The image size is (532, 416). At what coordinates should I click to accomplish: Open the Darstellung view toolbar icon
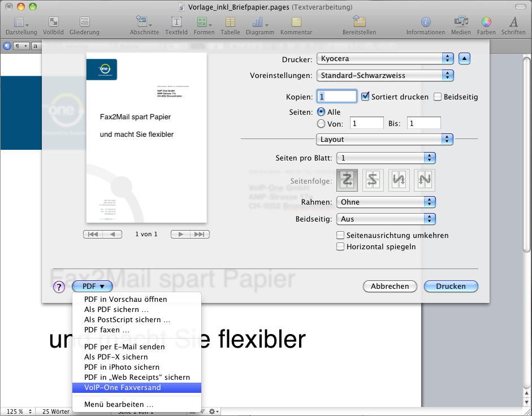pos(21,23)
